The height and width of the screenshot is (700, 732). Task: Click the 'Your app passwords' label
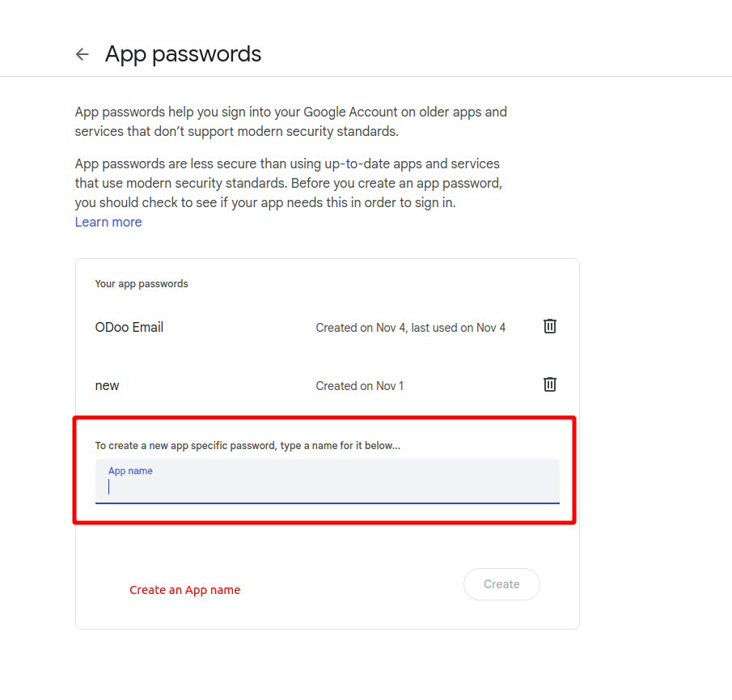(142, 284)
